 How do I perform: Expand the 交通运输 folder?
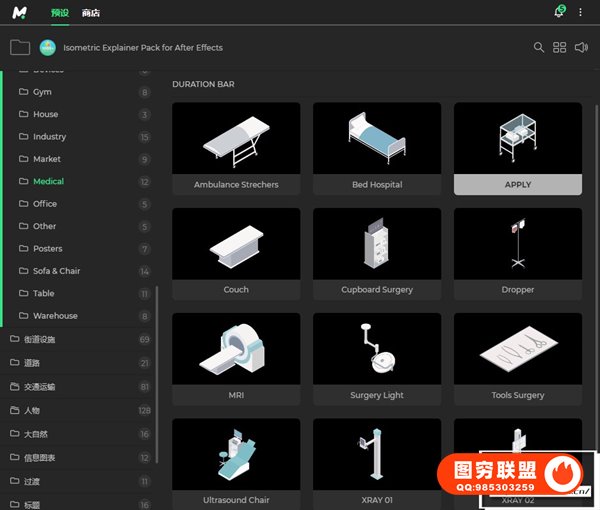pos(39,386)
